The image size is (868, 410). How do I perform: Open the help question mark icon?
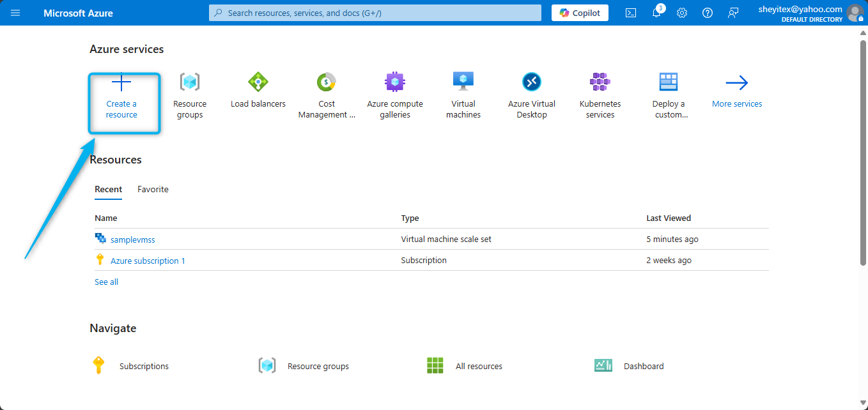(x=708, y=13)
